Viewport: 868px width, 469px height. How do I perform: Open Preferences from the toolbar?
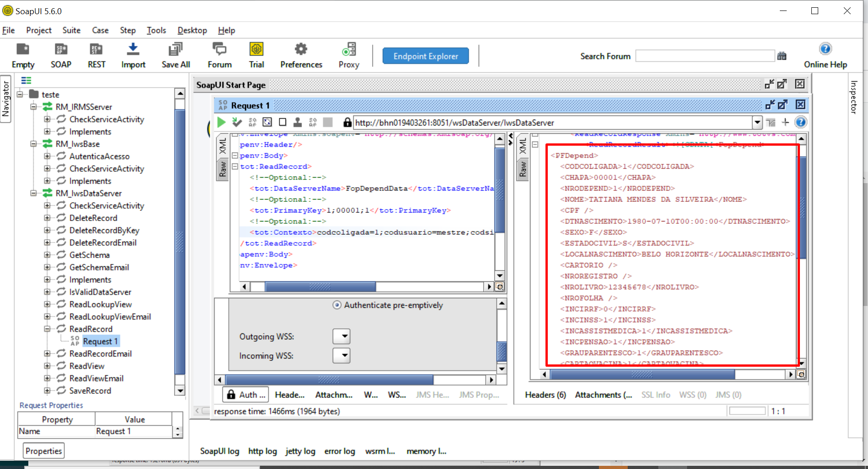tap(301, 55)
